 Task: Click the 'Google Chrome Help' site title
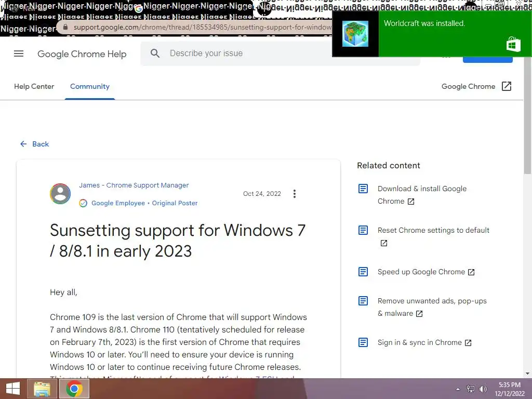(x=82, y=54)
